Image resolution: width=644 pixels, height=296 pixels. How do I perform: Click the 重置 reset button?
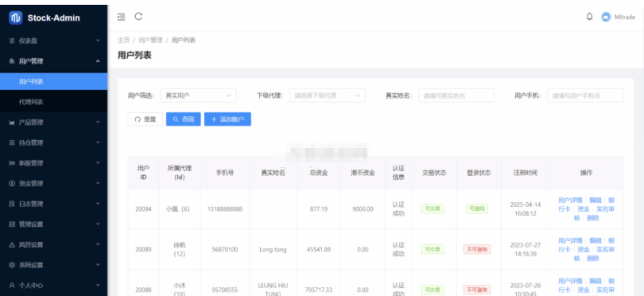click(x=145, y=119)
